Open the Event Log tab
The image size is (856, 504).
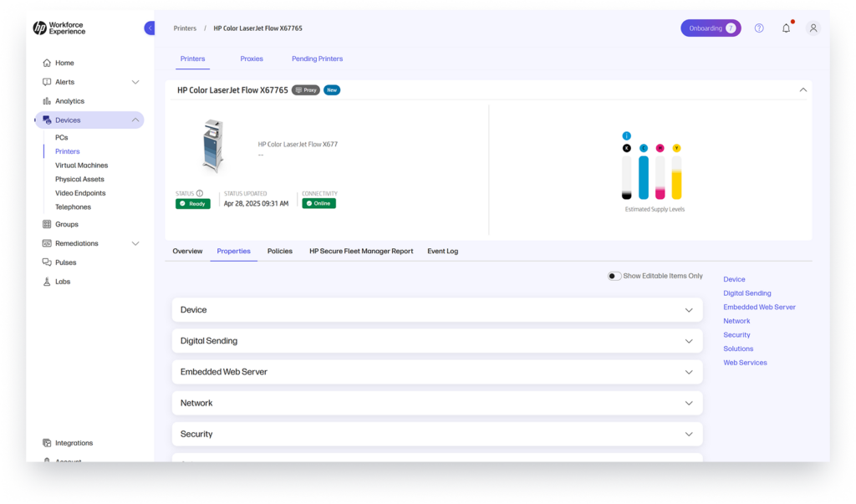tap(443, 252)
